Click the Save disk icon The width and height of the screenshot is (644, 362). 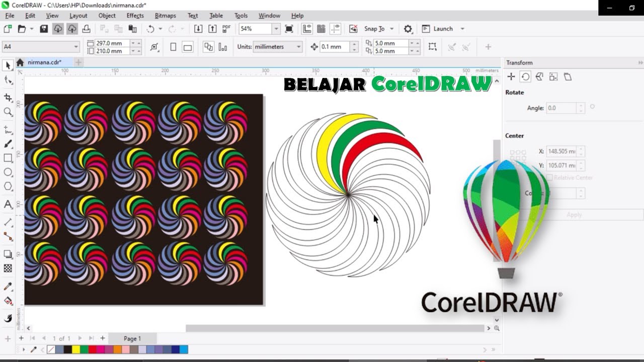click(x=44, y=29)
